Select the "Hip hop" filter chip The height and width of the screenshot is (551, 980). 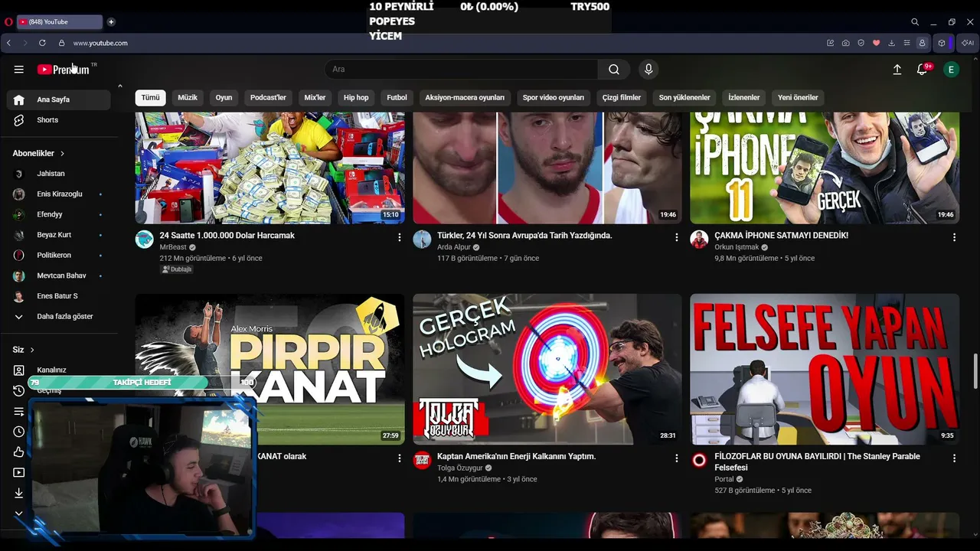pos(356,98)
